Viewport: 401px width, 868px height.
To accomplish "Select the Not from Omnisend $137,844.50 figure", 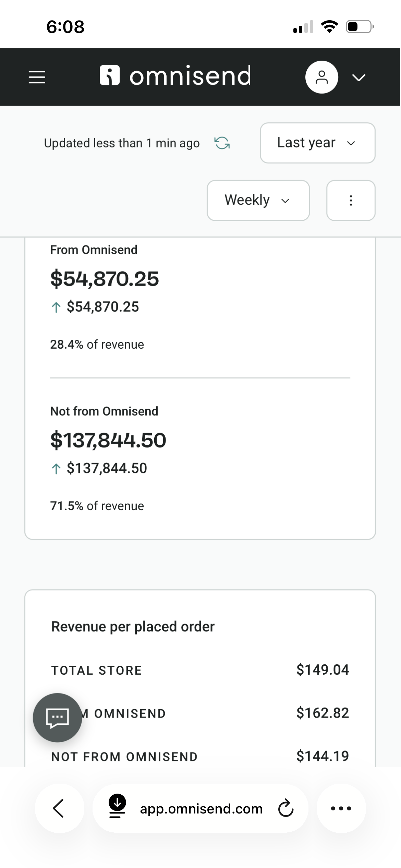I will (108, 440).
